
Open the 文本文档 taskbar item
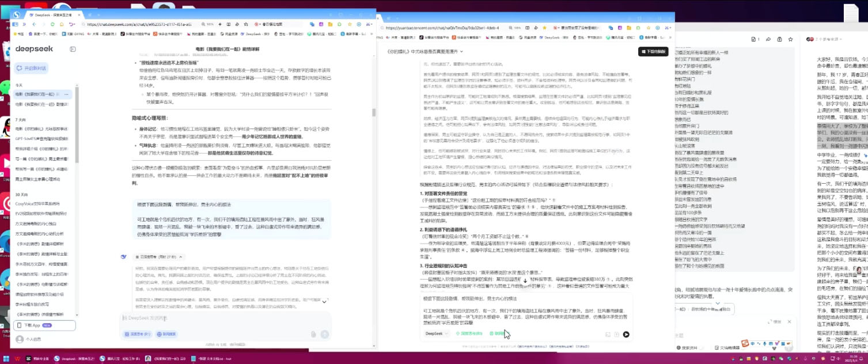pyautogui.click(x=211, y=358)
